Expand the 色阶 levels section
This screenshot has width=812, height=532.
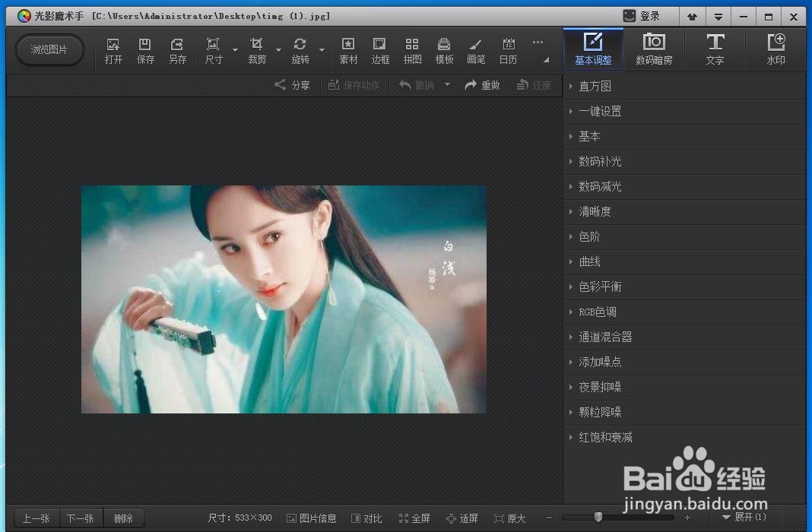click(684, 236)
